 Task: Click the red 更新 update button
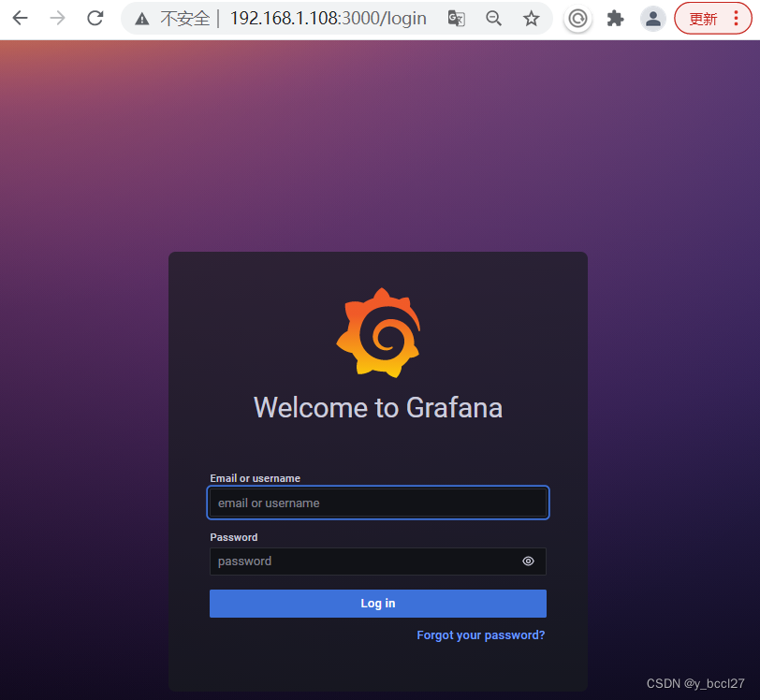point(703,19)
